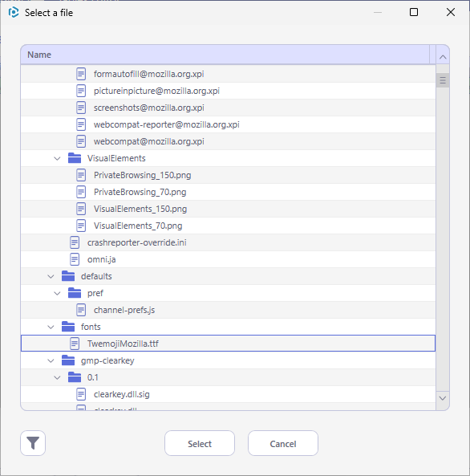
Task: Click the Name column header
Action: click(225, 55)
